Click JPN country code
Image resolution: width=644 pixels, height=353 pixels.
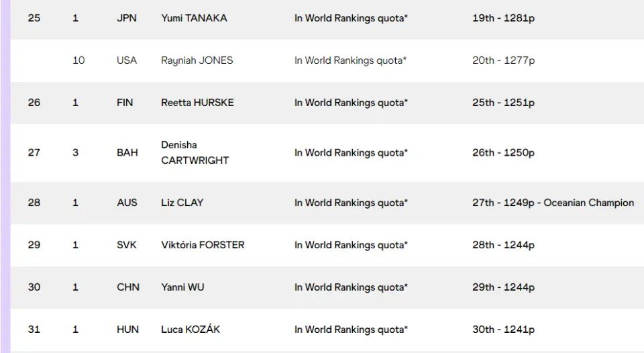pos(127,18)
